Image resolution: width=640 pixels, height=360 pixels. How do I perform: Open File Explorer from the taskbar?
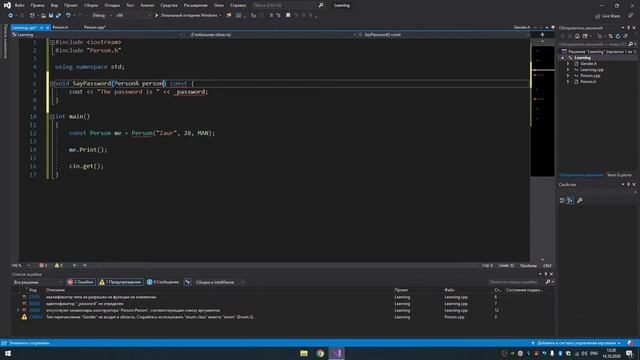pos(304,353)
